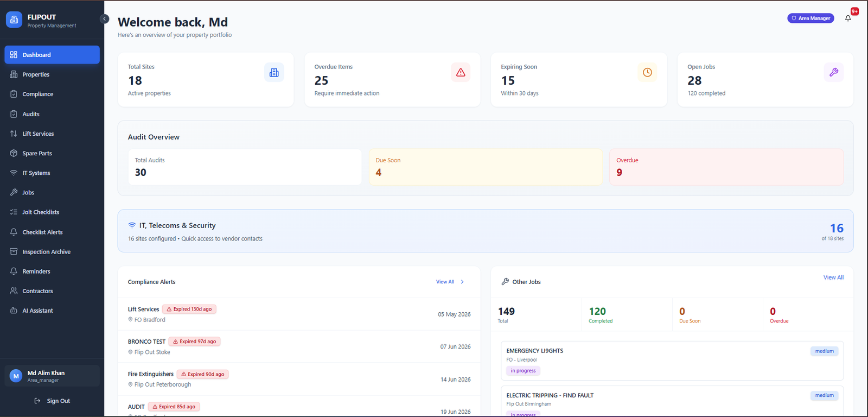Click the 120 completed text under Open Jobs
The image size is (868, 417).
point(706,93)
